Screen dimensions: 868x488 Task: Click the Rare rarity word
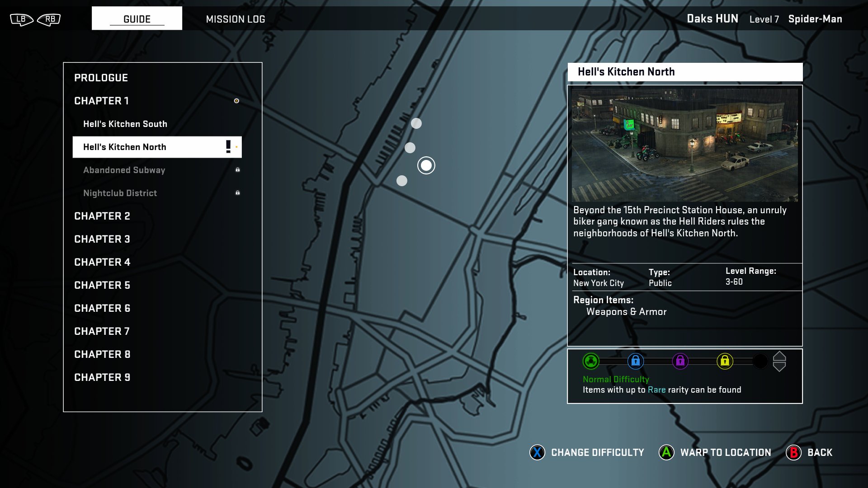click(x=656, y=390)
